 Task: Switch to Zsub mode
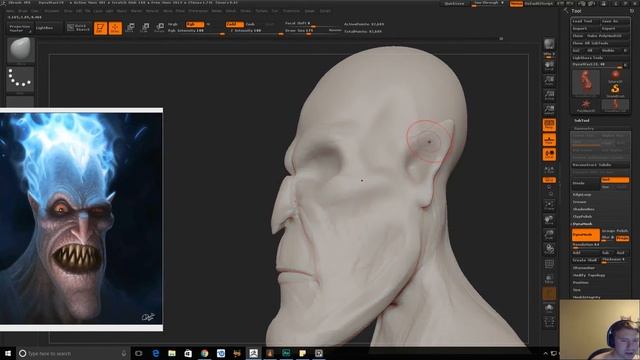point(251,24)
